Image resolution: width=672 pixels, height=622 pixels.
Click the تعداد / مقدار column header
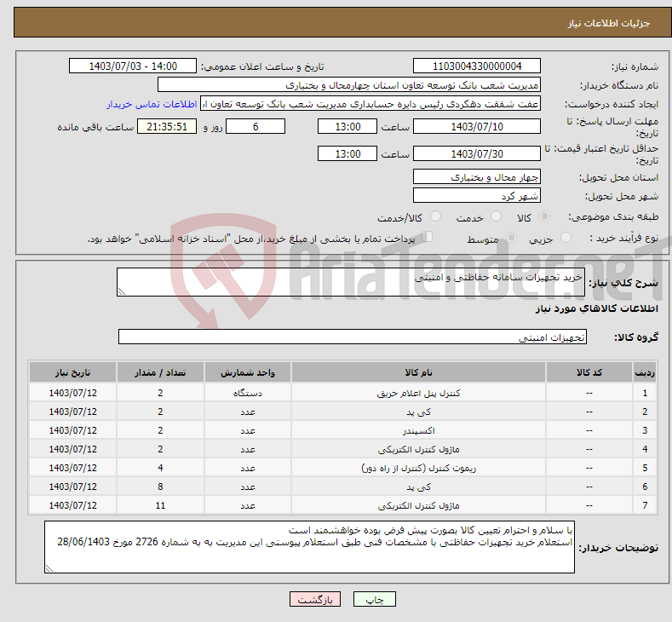(x=160, y=372)
